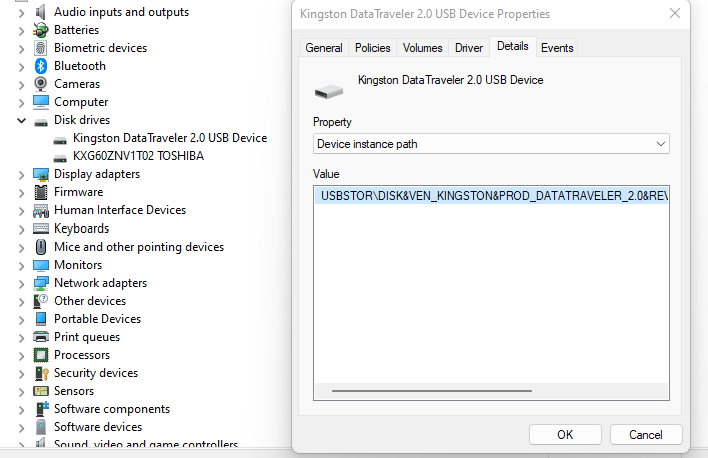Select the Portable Devices label
Viewport: 708px width, 458px height.
[97, 319]
